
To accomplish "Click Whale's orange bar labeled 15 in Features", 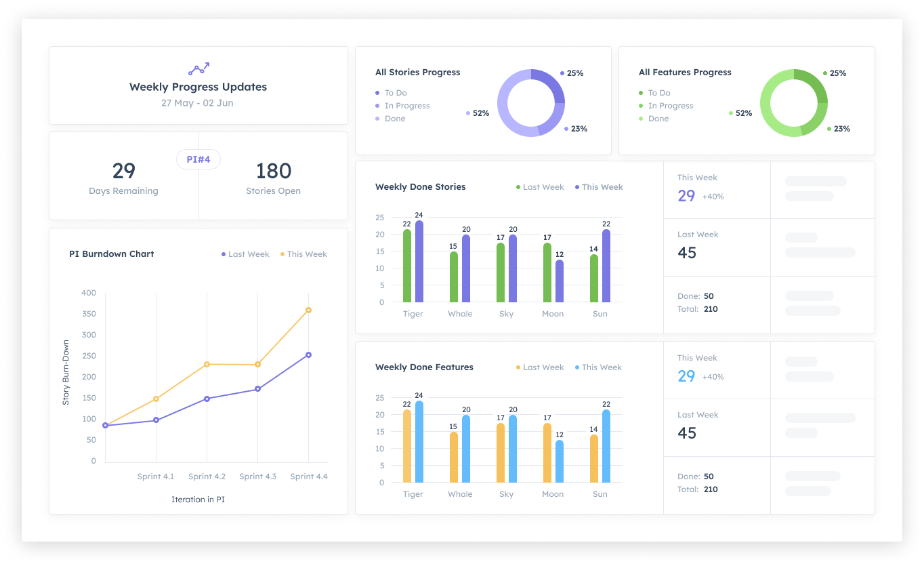I will coord(454,458).
